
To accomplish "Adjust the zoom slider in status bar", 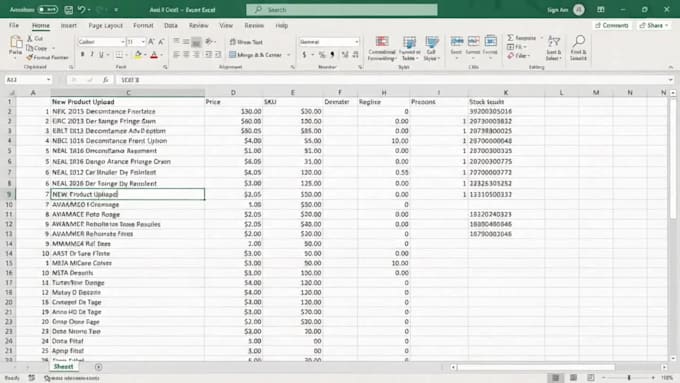I will 628,378.
